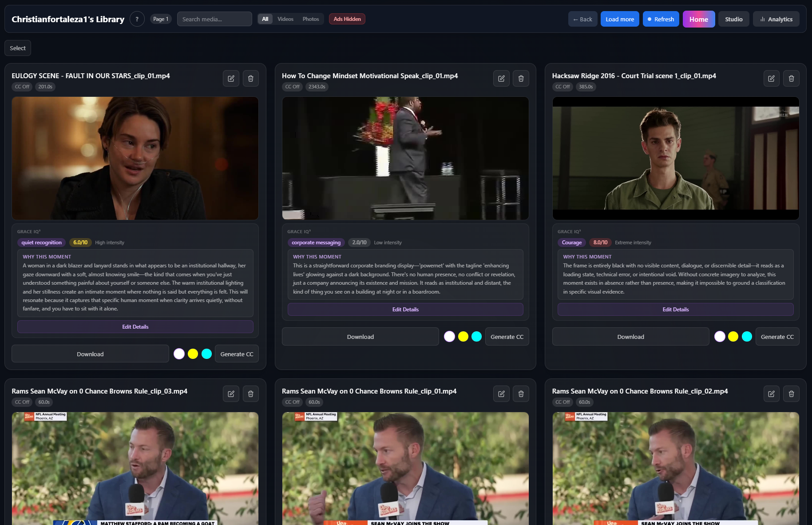
Task: Pick cyan caption color on EULOGY SCENE clip
Action: 206,354
